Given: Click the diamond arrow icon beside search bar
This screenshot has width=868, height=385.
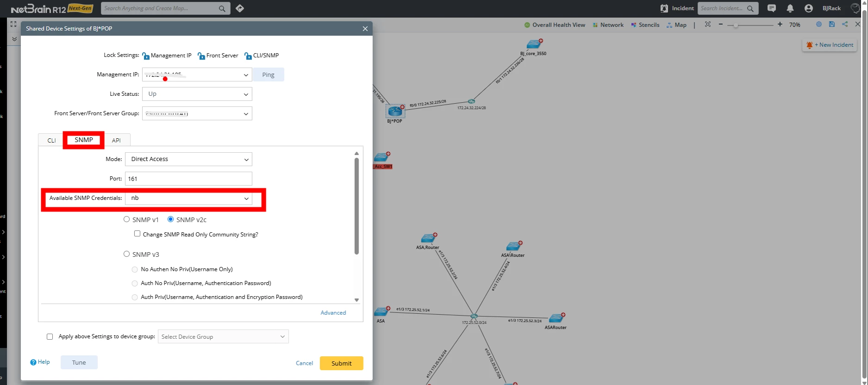Looking at the screenshot, I should click(x=239, y=8).
